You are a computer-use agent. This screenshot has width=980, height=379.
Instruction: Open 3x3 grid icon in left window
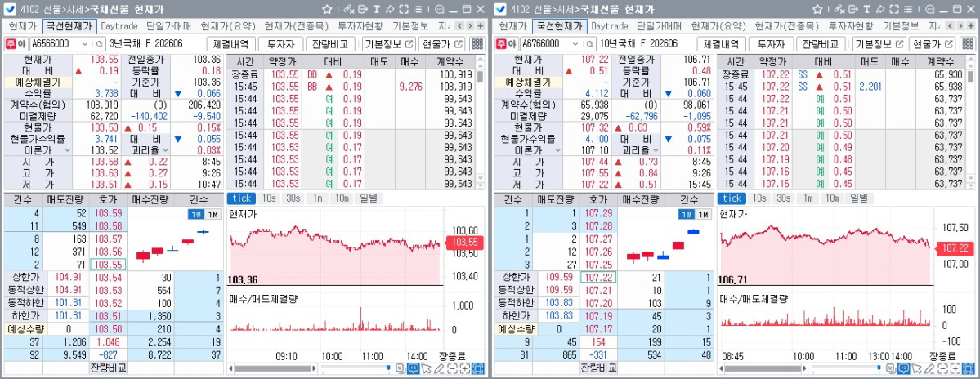(x=477, y=44)
